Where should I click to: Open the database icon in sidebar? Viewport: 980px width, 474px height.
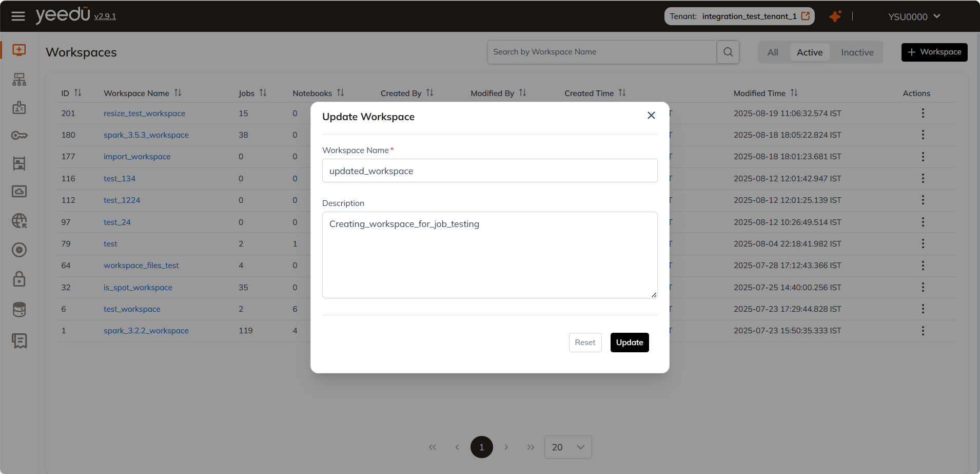point(19,310)
